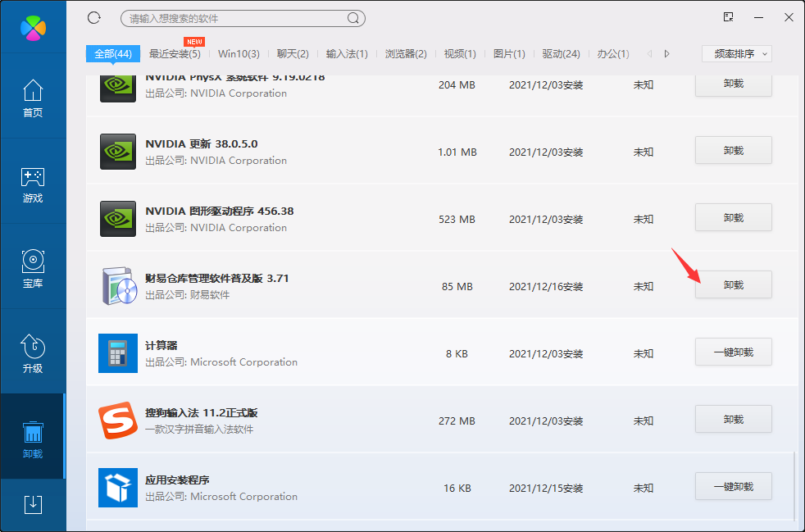The width and height of the screenshot is (805, 532).
Task: Close the software manager window
Action: [789, 17]
